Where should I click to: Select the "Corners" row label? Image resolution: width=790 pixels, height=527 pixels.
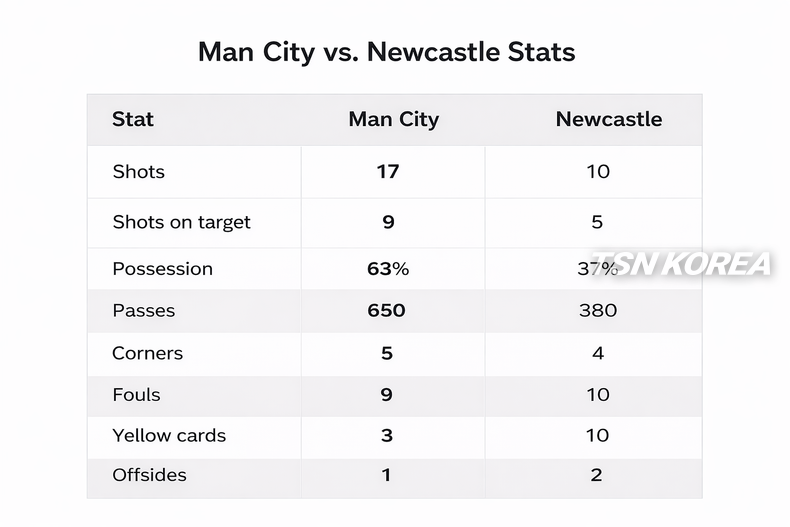point(148,353)
